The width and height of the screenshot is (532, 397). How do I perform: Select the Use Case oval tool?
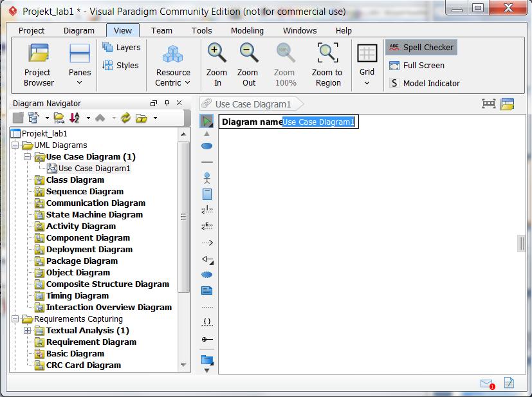[x=206, y=146]
